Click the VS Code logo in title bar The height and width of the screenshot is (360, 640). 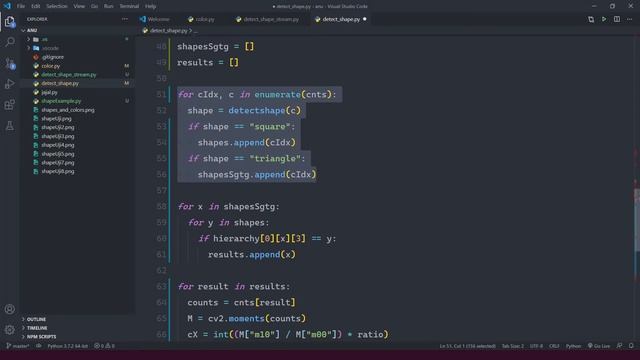pos(7,6)
